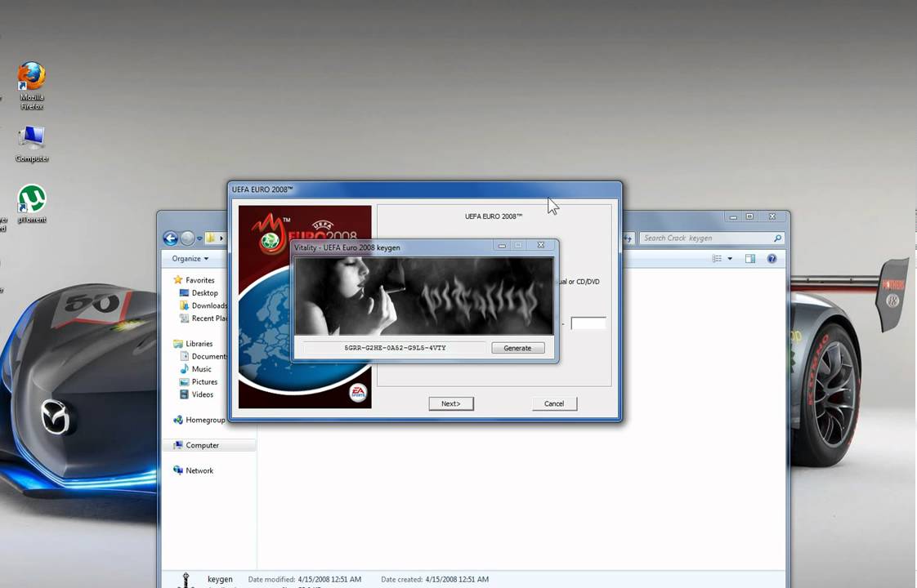
Task: Open the Mozilla Firefox desktop shortcut
Action: [x=32, y=85]
